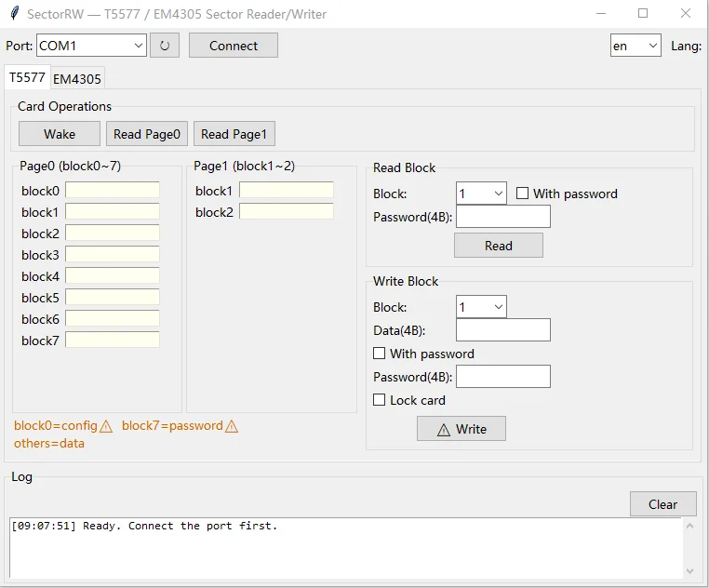Click the Page0 block5 field
The image size is (709, 588).
click(113, 297)
